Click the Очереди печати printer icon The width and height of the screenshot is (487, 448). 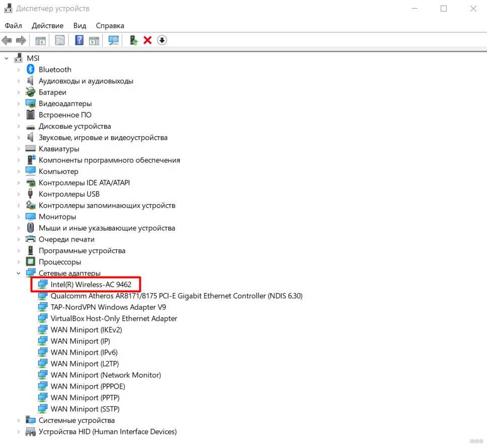(x=30, y=239)
